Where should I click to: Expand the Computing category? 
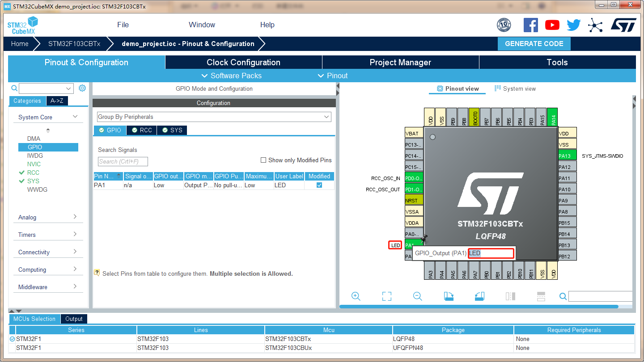tap(48, 269)
